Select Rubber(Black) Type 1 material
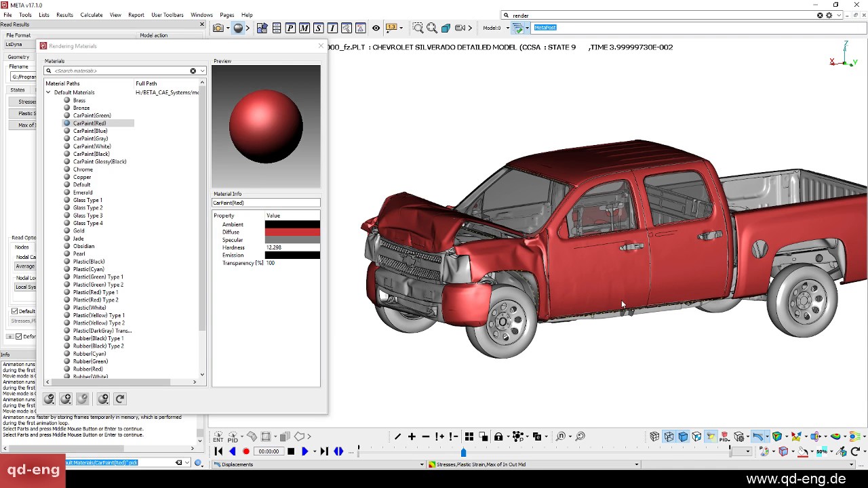Image resolution: width=868 pixels, height=488 pixels. pyautogui.click(x=98, y=338)
